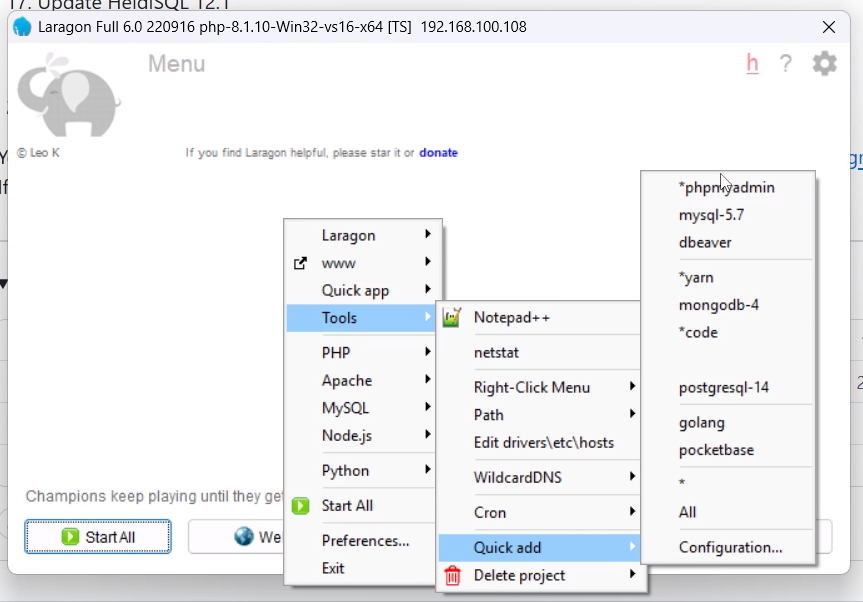Click the Laragon elephant logo
This screenshot has width=863, height=602.
point(68,95)
